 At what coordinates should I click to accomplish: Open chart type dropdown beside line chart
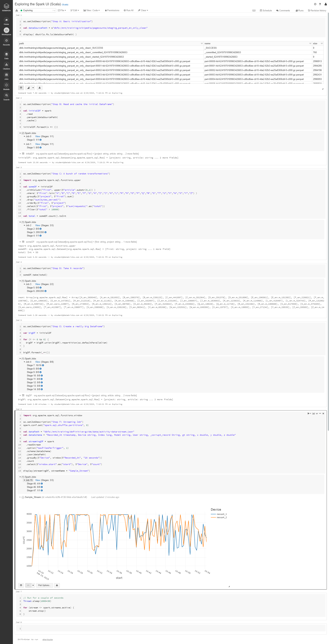pos(33,585)
